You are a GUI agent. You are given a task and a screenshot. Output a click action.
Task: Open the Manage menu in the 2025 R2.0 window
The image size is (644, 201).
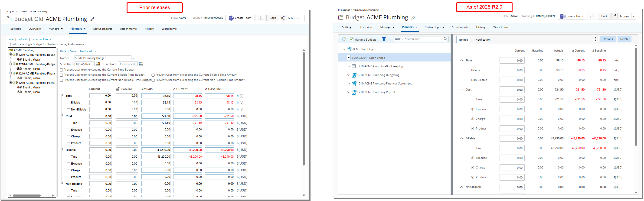[x=387, y=27]
